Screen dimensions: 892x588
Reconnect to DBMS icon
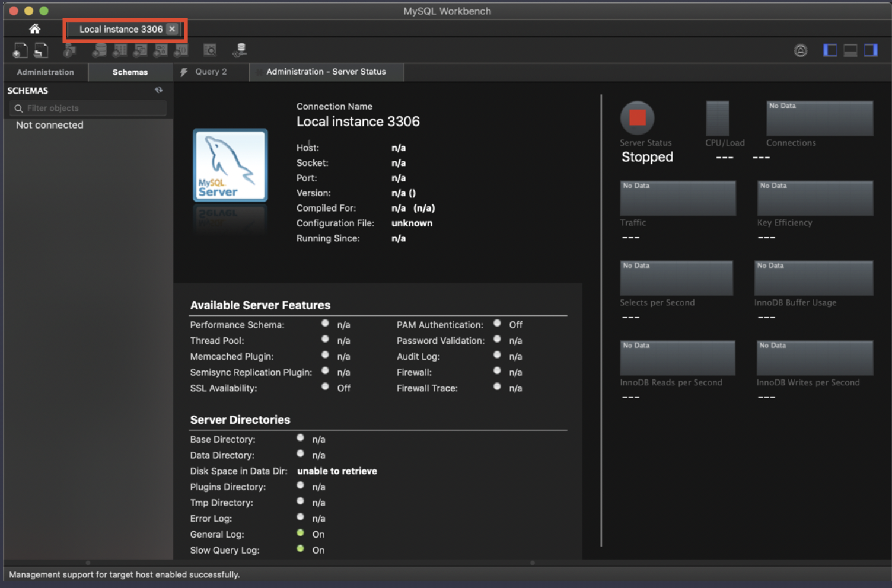(240, 50)
